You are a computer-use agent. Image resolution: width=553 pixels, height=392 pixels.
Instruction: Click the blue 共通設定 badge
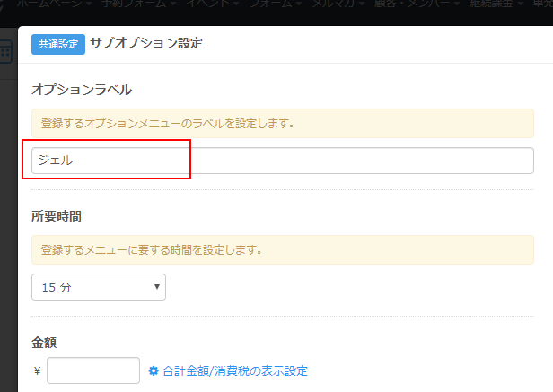57,44
